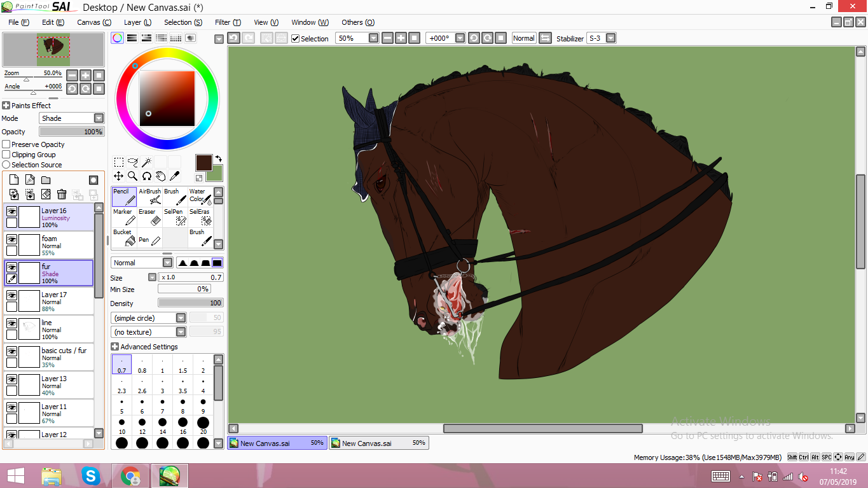Switch to the second New Canvas.sai tab

click(378, 443)
